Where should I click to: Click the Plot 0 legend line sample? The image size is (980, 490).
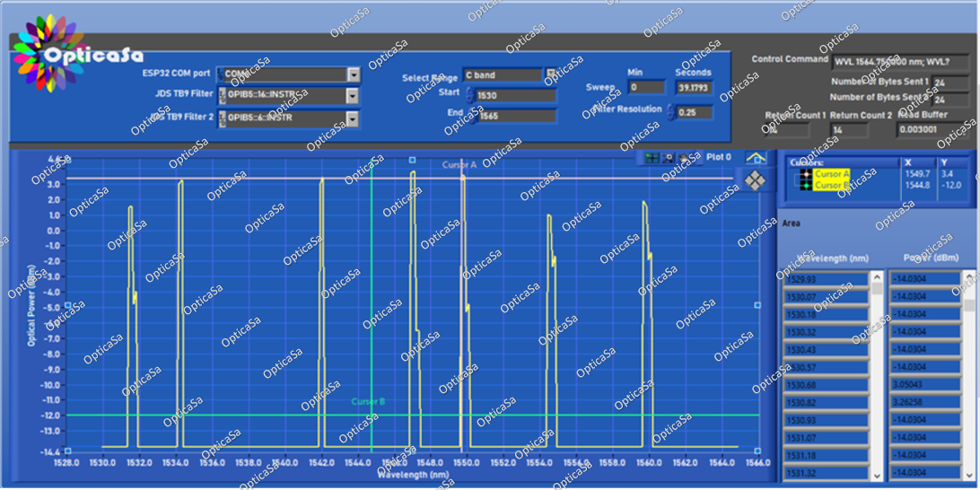pyautogui.click(x=756, y=158)
